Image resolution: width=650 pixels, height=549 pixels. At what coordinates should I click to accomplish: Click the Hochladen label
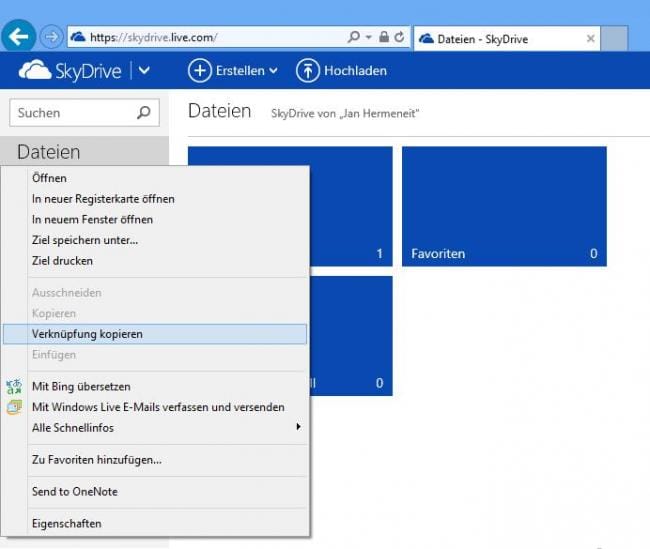coord(355,70)
